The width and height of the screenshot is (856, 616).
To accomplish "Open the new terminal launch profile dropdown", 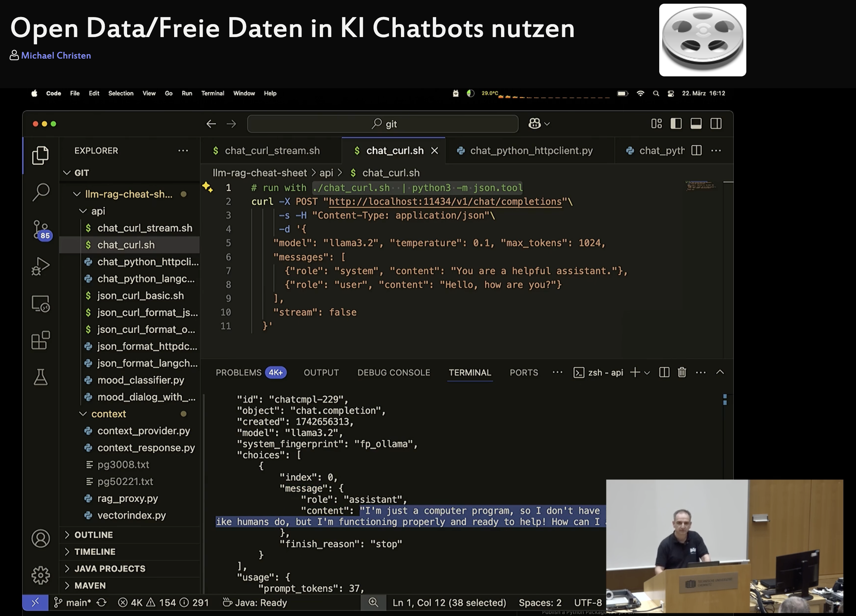I will point(647,373).
